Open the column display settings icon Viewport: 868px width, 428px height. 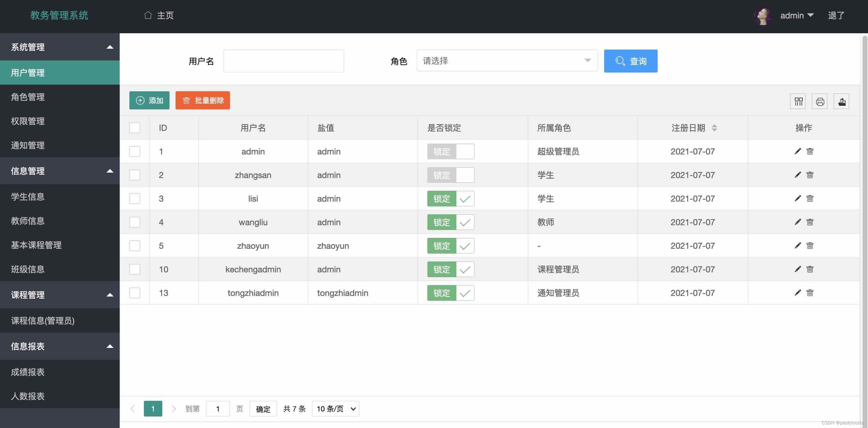(x=798, y=101)
